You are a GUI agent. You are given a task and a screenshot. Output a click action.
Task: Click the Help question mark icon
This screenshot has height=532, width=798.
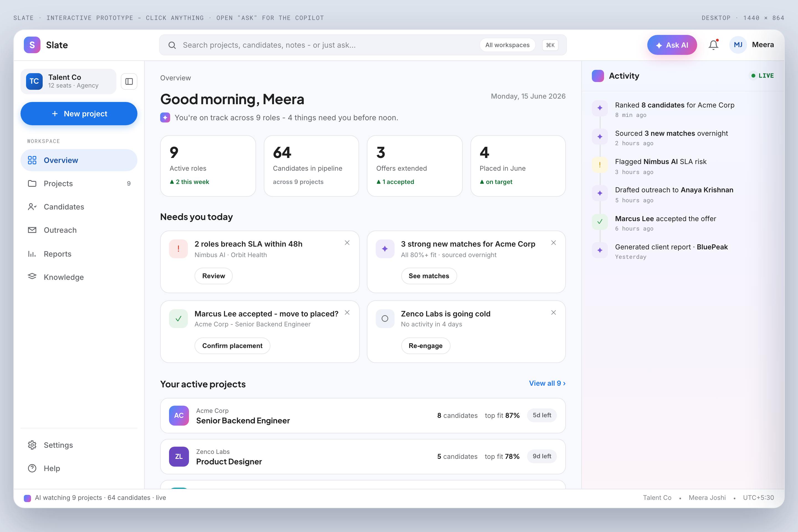(x=32, y=468)
